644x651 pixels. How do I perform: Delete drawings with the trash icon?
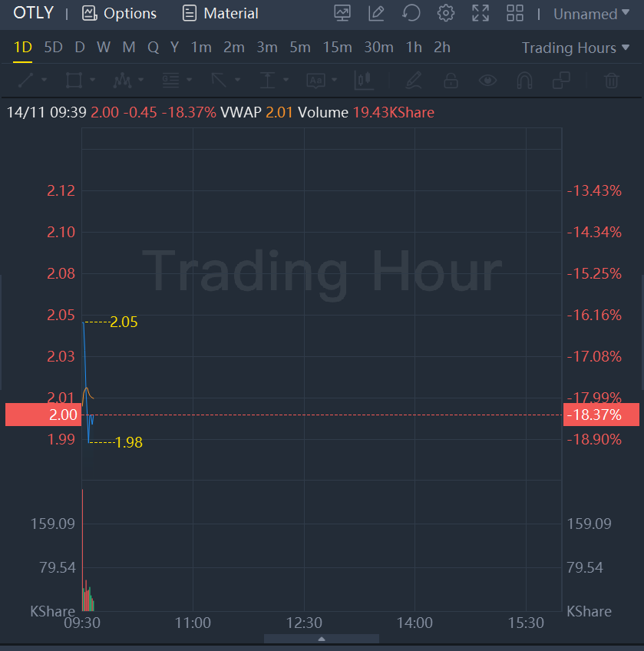(x=611, y=80)
